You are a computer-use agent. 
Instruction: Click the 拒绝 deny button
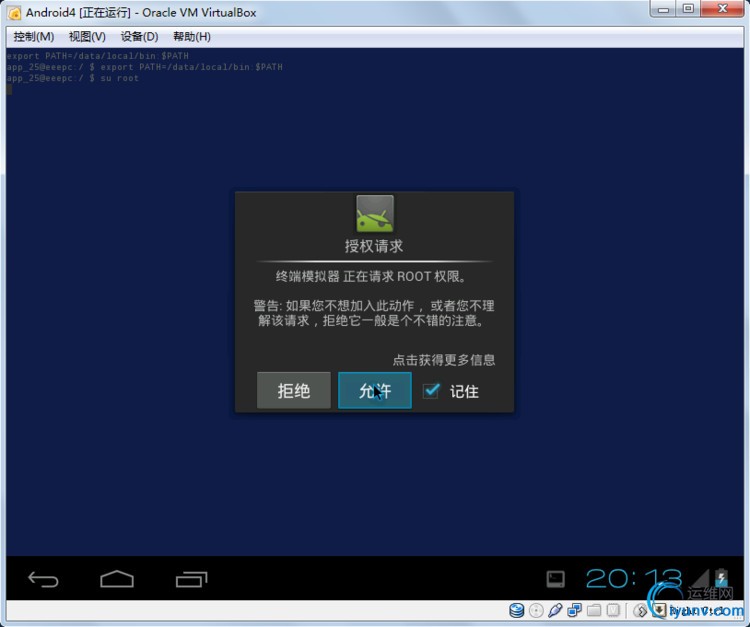pos(294,391)
